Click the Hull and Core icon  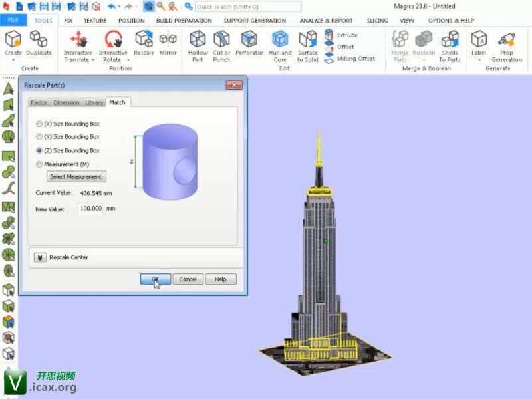pos(280,39)
